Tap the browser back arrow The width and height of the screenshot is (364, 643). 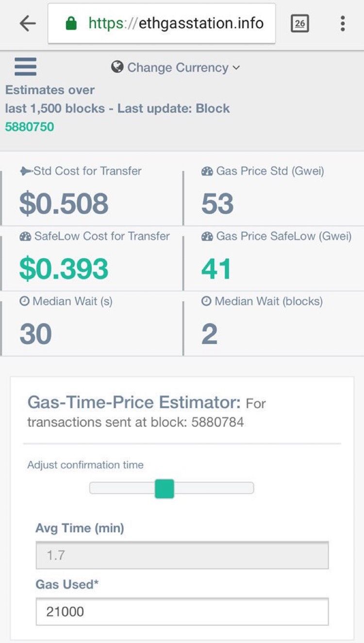[x=28, y=23]
